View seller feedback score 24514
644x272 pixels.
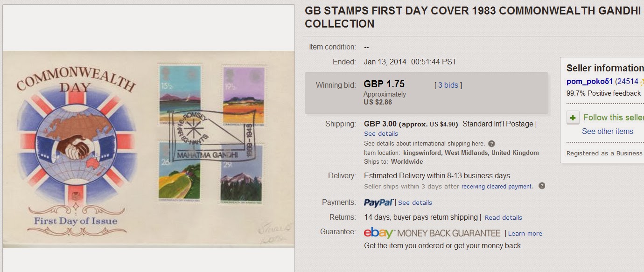[x=628, y=81]
